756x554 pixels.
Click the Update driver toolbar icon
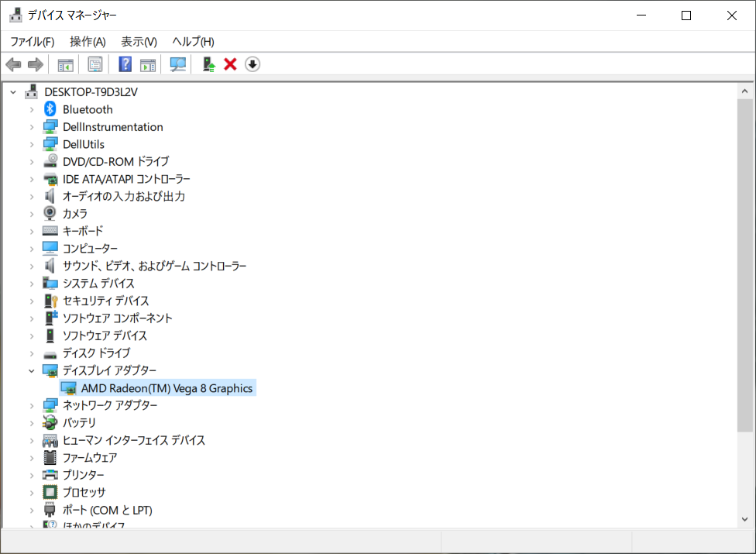point(209,64)
